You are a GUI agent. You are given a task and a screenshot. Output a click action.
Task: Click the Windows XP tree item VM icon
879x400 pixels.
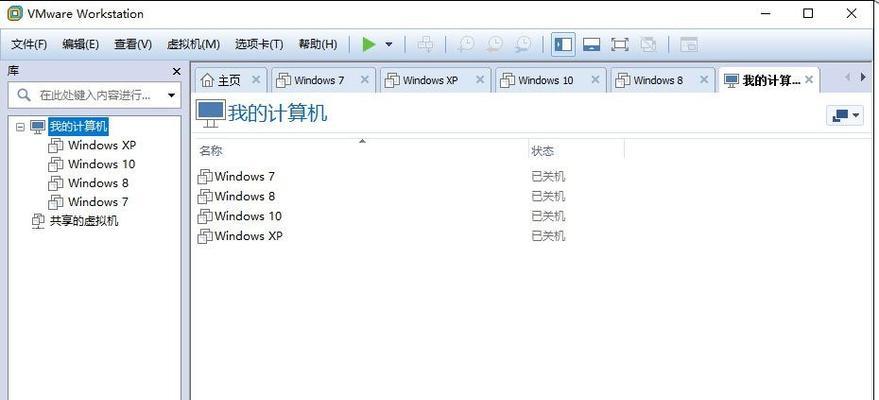(x=55, y=146)
